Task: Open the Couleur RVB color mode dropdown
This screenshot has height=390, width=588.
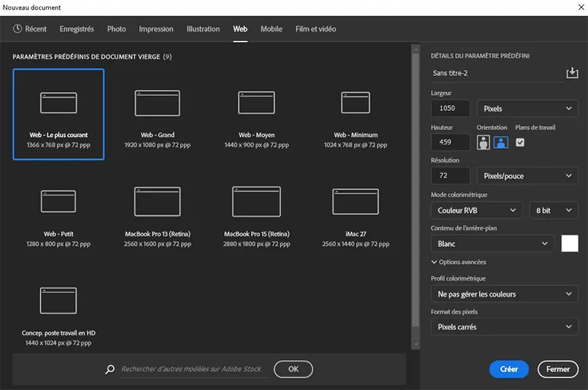Action: [476, 211]
